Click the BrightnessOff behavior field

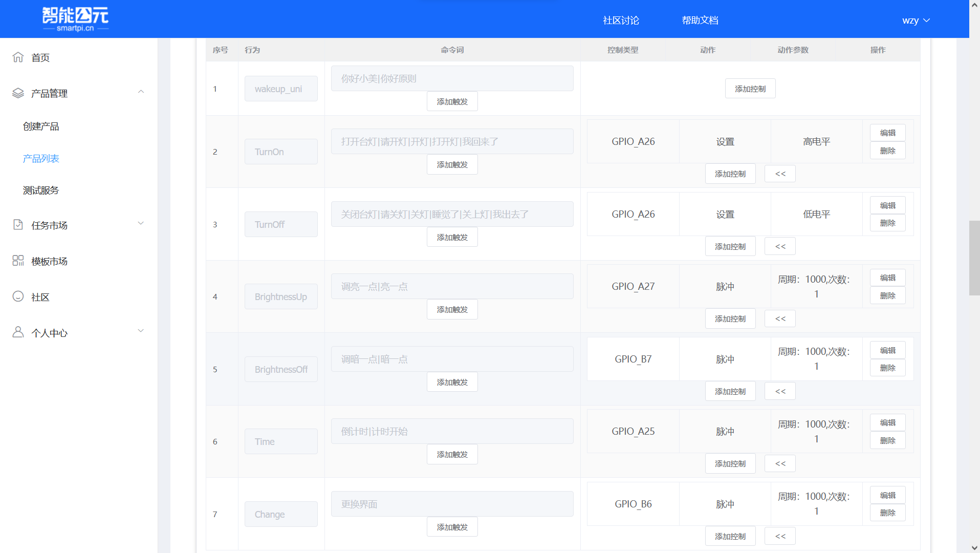[281, 369]
